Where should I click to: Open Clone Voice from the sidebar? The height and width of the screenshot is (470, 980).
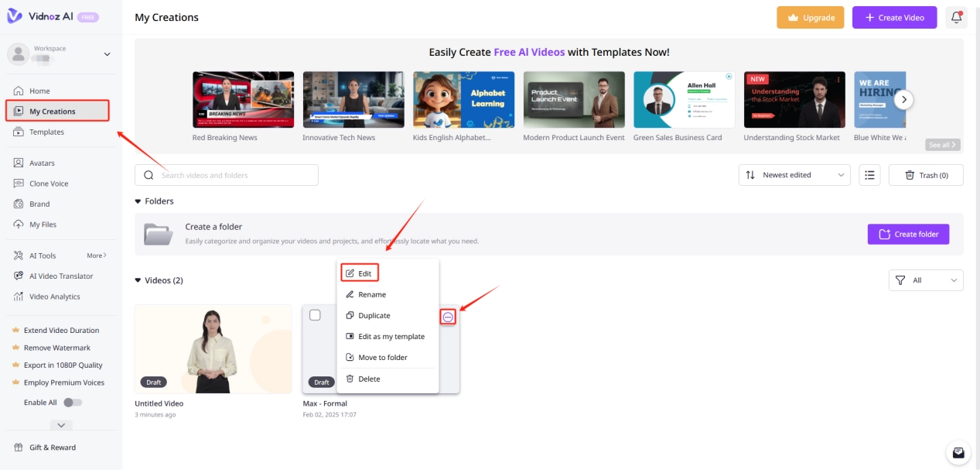tap(48, 184)
